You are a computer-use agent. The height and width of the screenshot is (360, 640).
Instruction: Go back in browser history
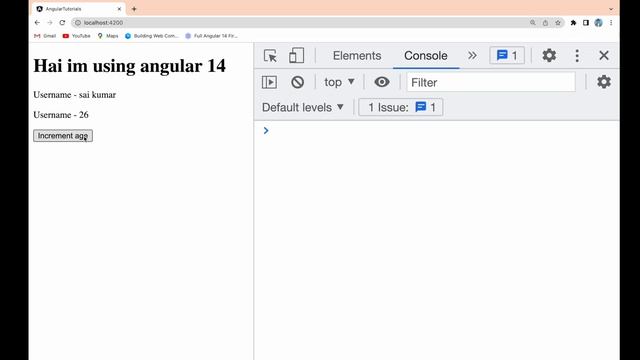coord(37,22)
